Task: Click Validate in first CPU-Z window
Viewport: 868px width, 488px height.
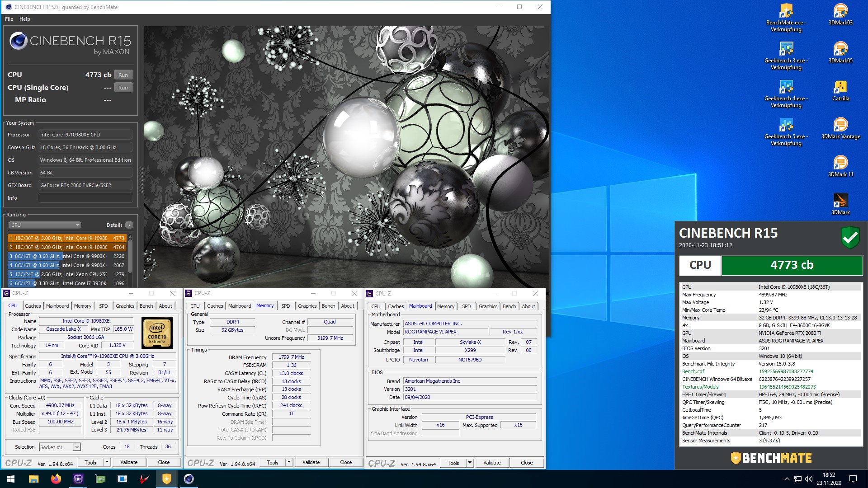Action: click(129, 462)
